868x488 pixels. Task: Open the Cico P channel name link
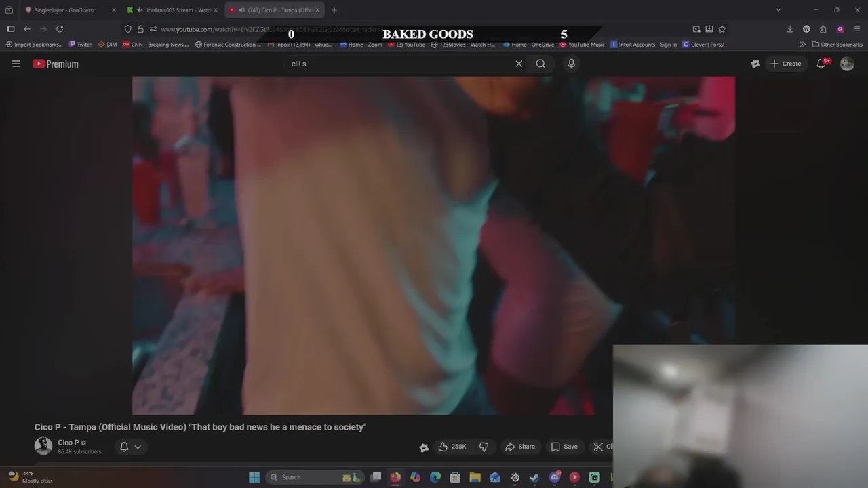pos(68,443)
